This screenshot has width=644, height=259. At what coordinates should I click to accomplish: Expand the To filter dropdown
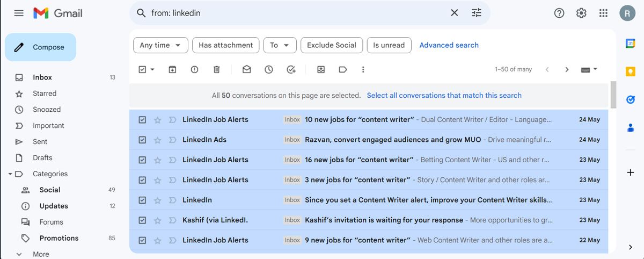point(280,45)
